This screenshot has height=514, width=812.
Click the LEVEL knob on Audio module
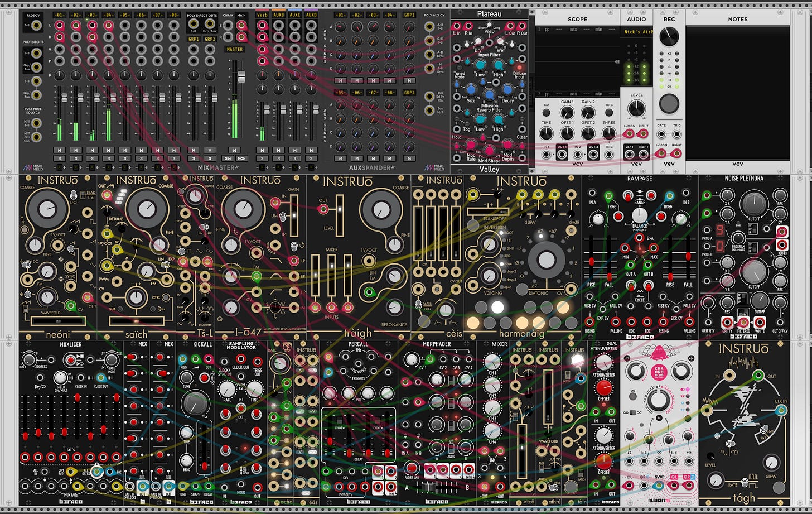tap(636, 109)
